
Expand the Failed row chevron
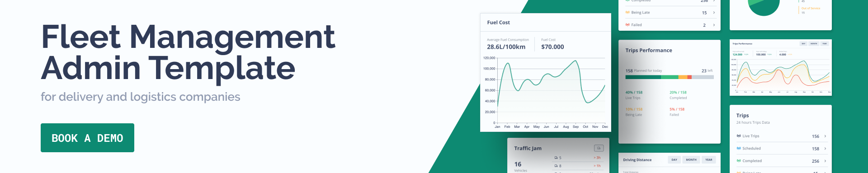coord(714,25)
